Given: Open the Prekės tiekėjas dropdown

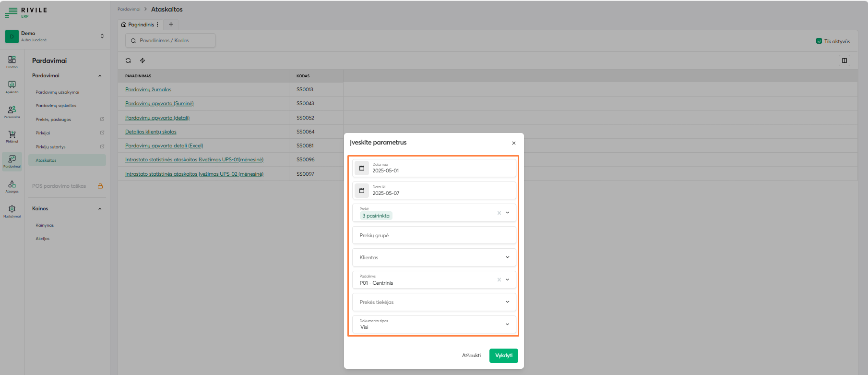Looking at the screenshot, I should click(x=507, y=302).
